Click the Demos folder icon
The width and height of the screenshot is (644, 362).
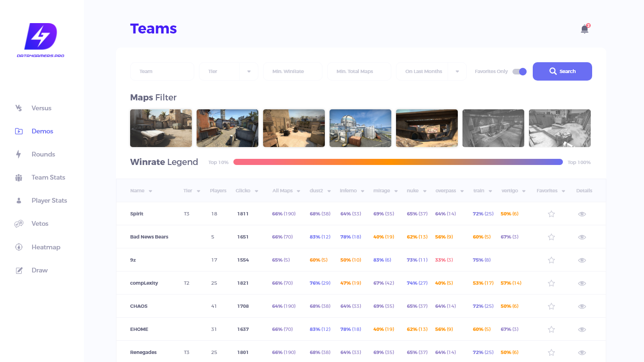pyautogui.click(x=19, y=131)
